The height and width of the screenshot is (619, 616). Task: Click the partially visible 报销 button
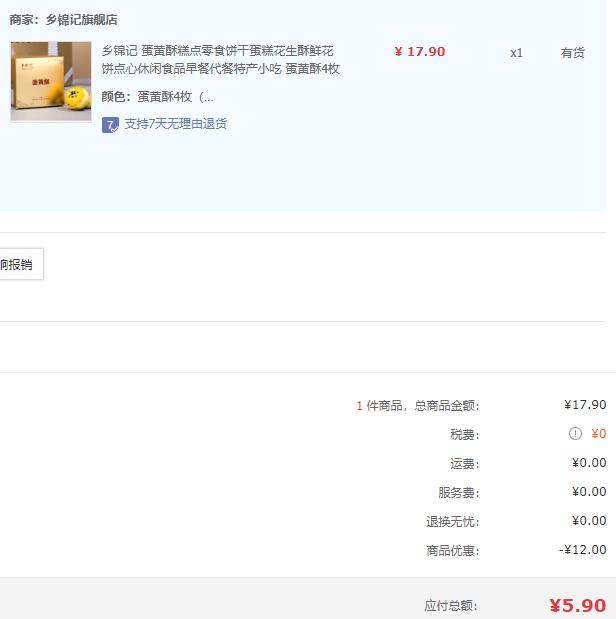tap(21, 264)
